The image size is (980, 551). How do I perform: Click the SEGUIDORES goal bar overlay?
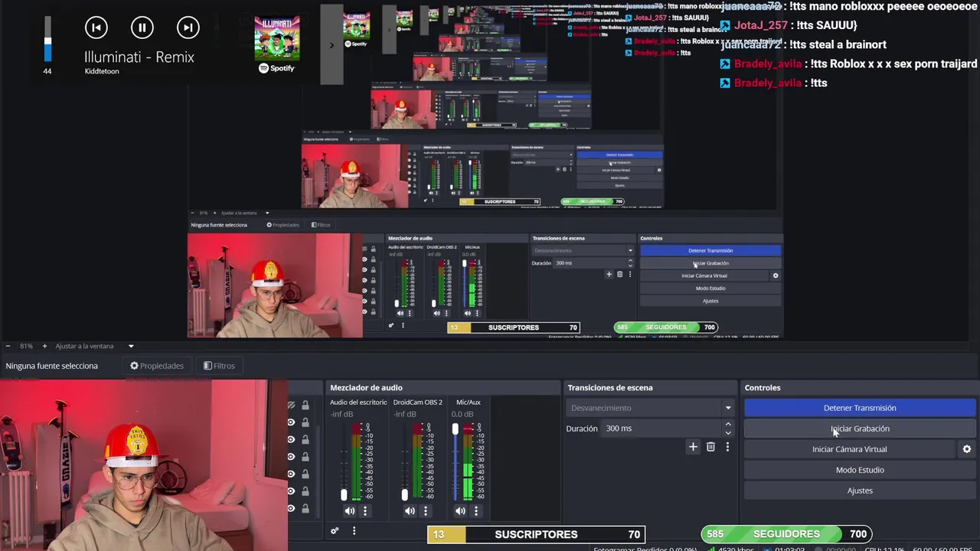tap(786, 534)
